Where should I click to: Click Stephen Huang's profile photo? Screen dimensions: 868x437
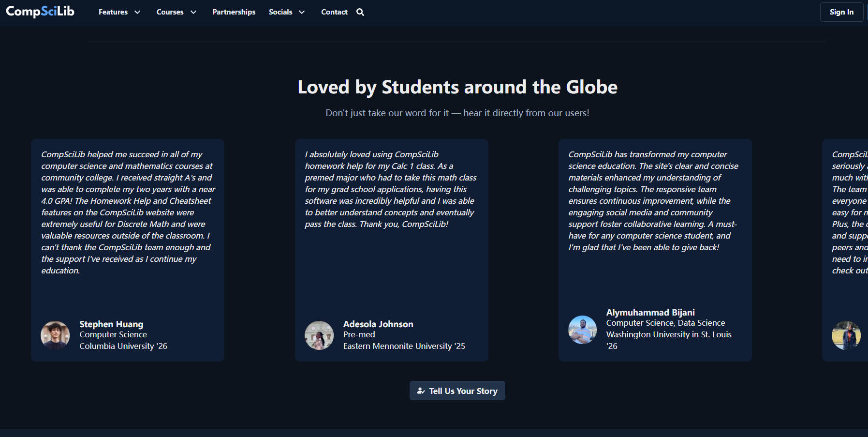[x=55, y=335]
